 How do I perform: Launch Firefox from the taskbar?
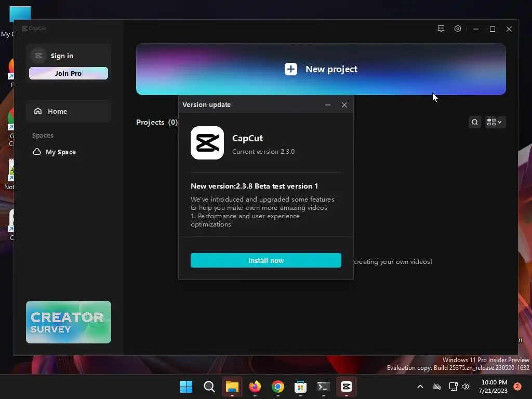[255, 387]
